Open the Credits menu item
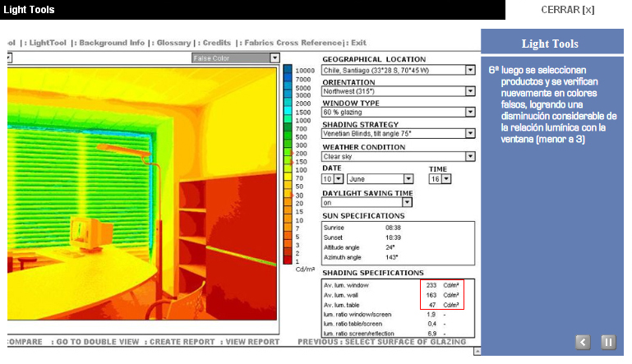The height and width of the screenshot is (364, 632). (217, 43)
